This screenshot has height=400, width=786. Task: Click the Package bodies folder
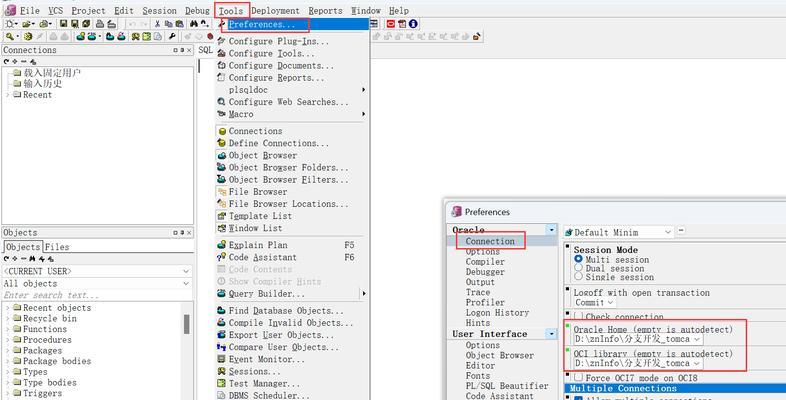coord(57,361)
